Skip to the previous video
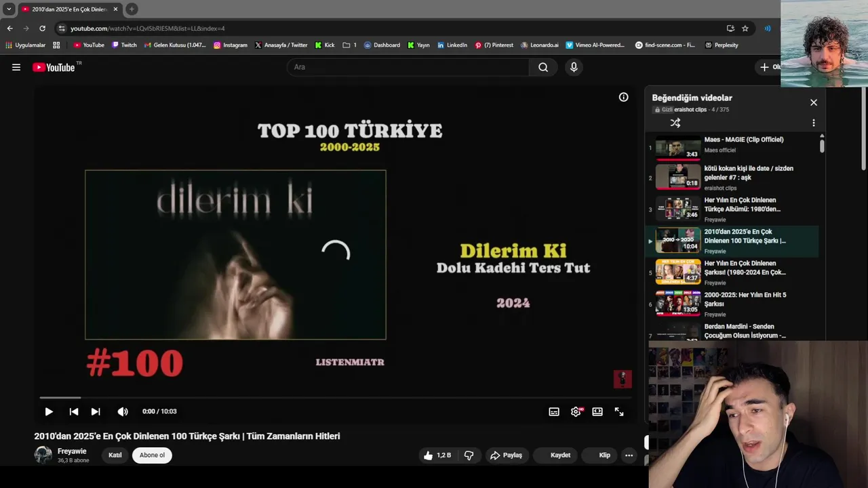Image resolution: width=868 pixels, height=488 pixels. 74,411
